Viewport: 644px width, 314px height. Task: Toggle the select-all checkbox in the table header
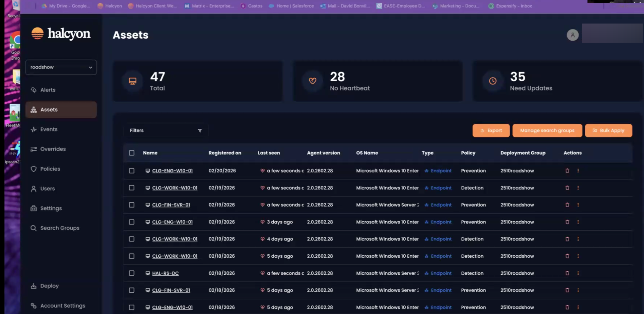132,153
